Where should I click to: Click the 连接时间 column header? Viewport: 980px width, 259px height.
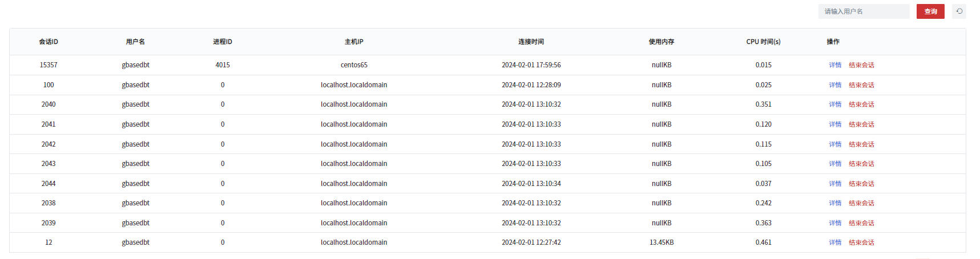click(x=531, y=42)
